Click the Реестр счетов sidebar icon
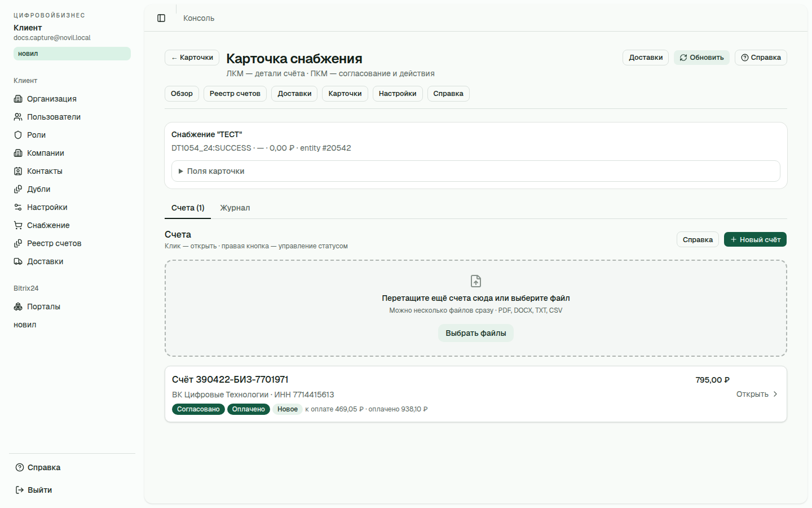 [18, 243]
